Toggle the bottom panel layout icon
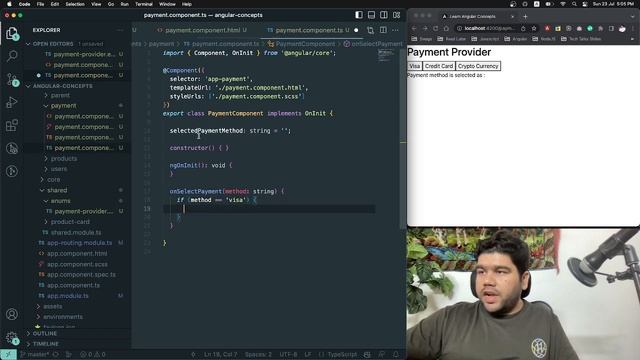The image size is (640, 360). pyautogui.click(x=371, y=15)
